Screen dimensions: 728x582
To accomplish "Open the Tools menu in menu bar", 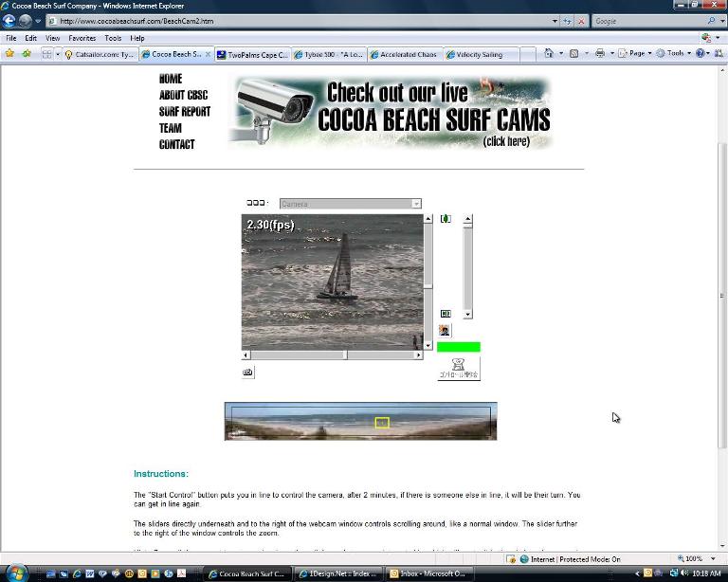I will tap(113, 38).
